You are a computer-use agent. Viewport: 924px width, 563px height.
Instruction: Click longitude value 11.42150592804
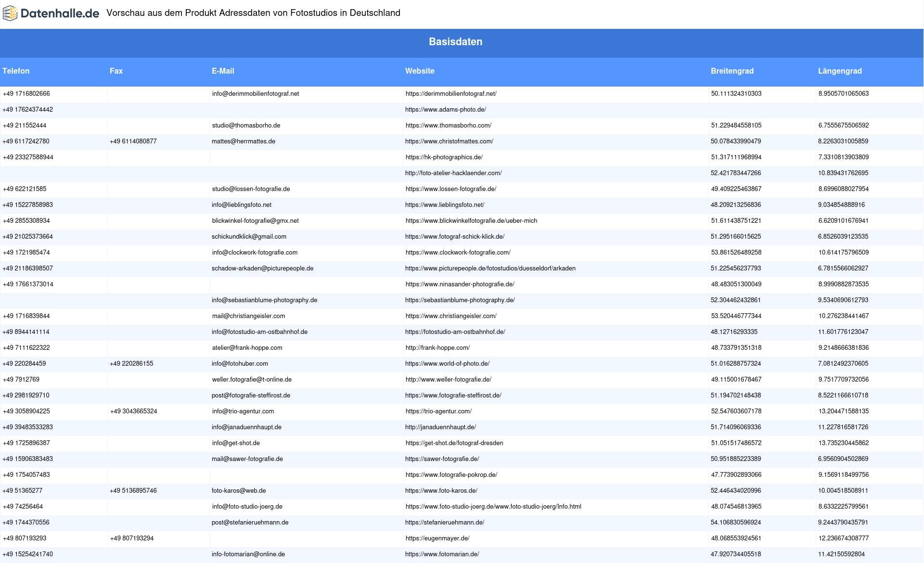841,554
